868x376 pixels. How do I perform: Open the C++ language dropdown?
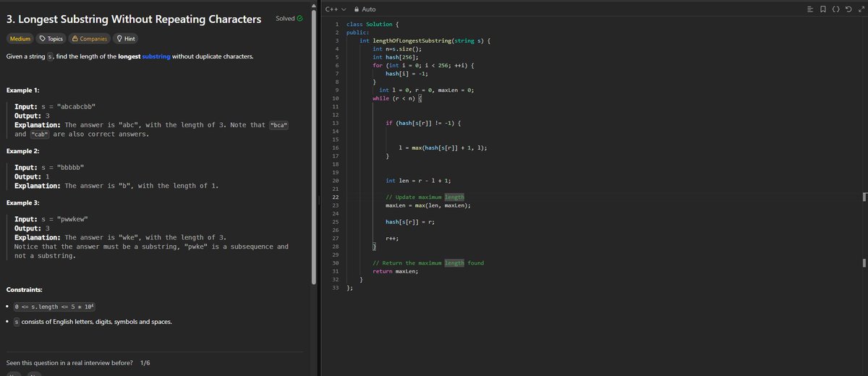coord(335,9)
